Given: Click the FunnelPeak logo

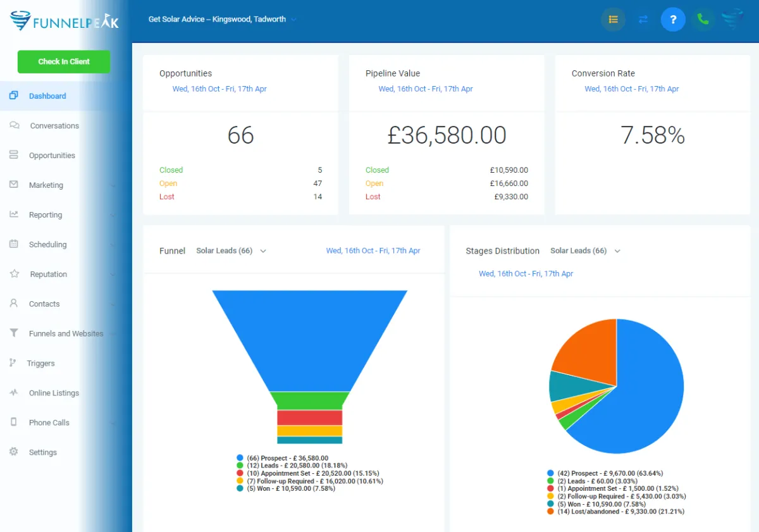Looking at the screenshot, I should 64,21.
